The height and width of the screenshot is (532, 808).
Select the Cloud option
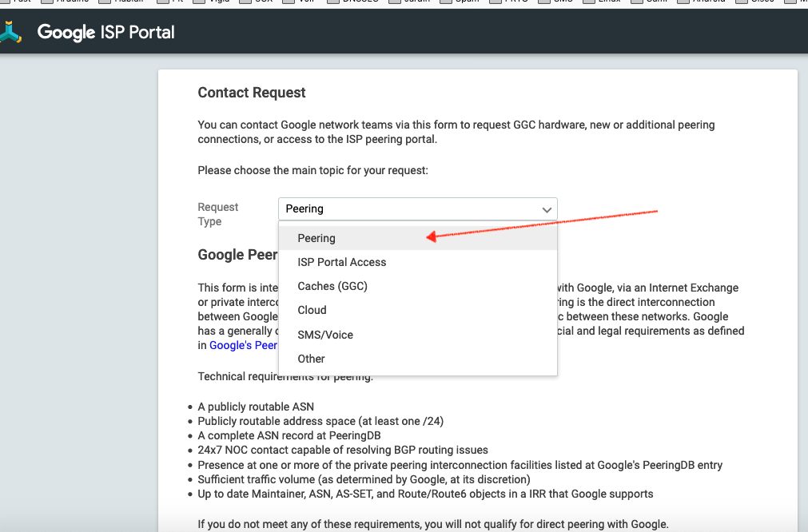(x=417, y=310)
